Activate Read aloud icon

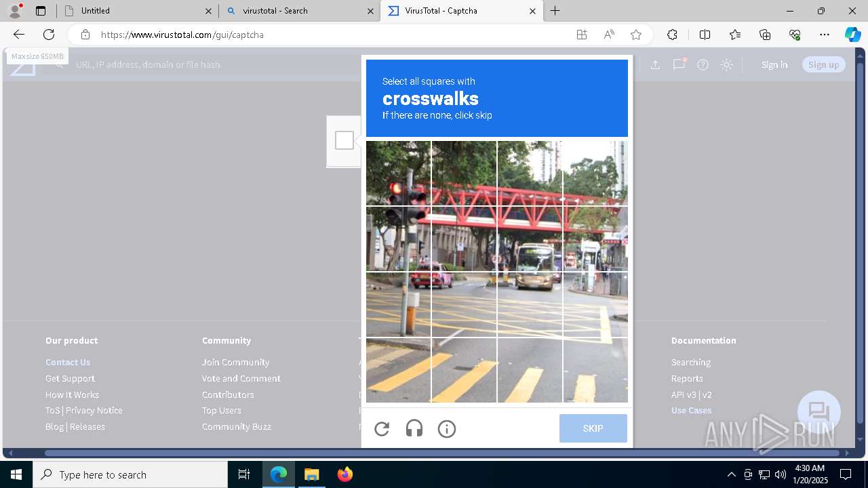coord(609,35)
